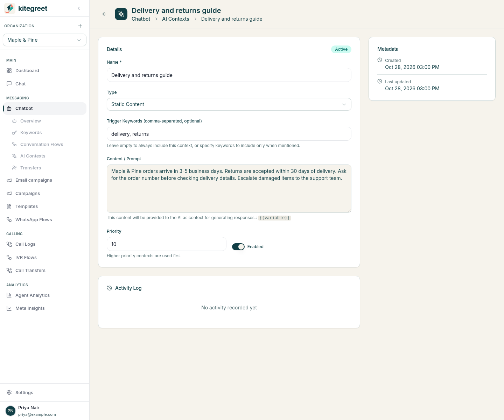Click the IVR Flows icon
This screenshot has width=504, height=420.
pos(9,257)
